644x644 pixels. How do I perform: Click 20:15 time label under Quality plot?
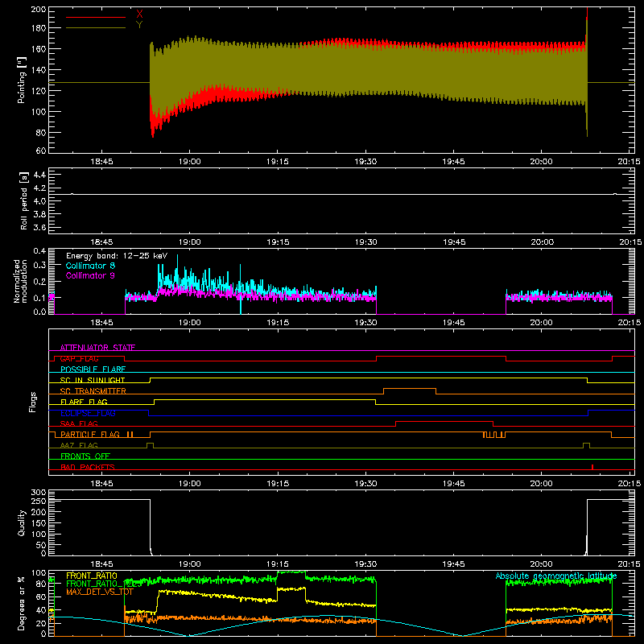click(629, 564)
